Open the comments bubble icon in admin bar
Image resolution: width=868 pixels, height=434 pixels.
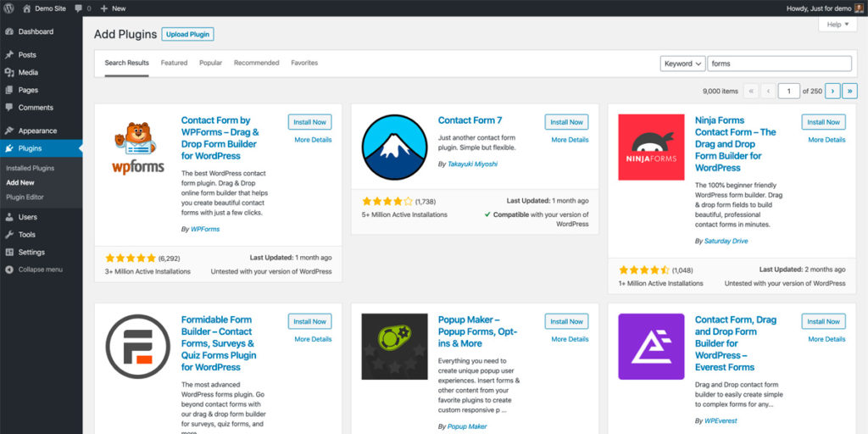[78, 8]
